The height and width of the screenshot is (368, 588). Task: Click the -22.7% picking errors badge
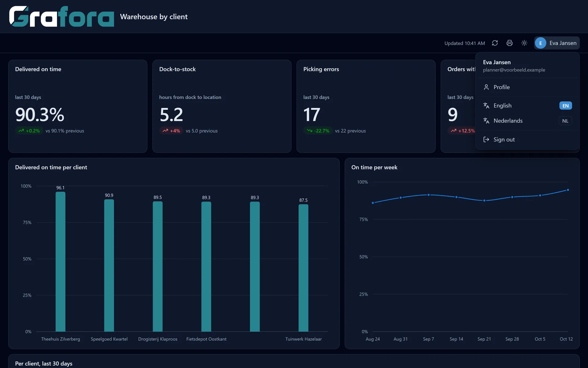click(x=318, y=131)
